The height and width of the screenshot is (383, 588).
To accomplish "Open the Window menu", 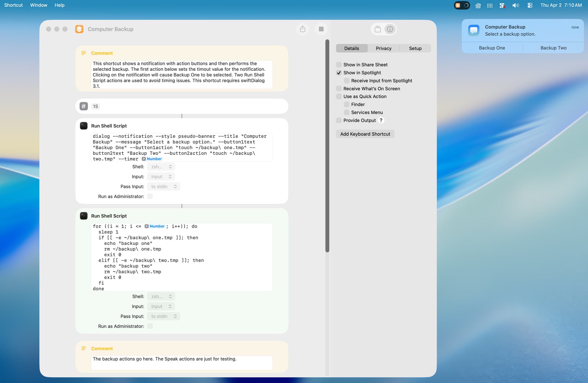I will pos(39,5).
